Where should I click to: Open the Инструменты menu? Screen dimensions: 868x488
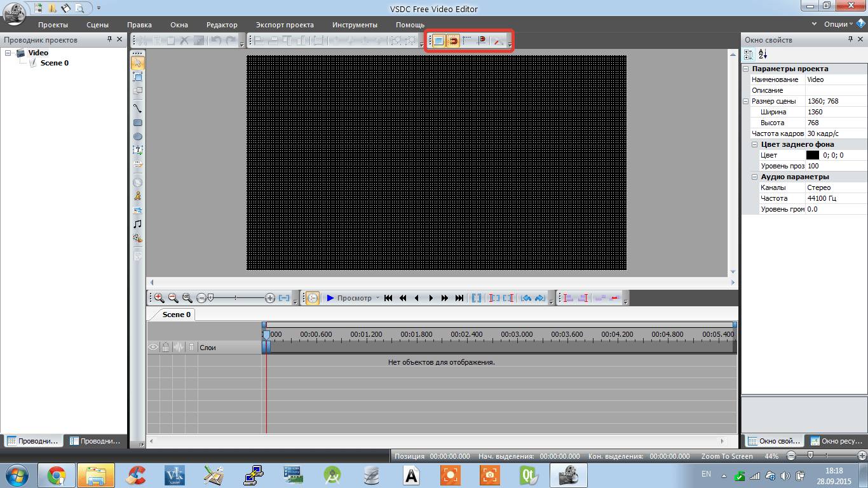[x=355, y=25]
